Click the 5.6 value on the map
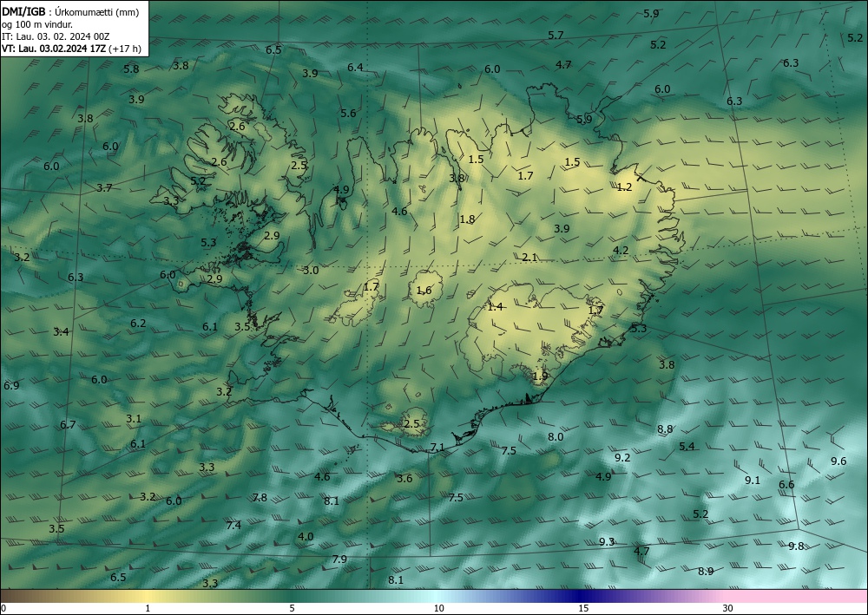Image resolution: width=868 pixels, height=615 pixels. pos(348,114)
